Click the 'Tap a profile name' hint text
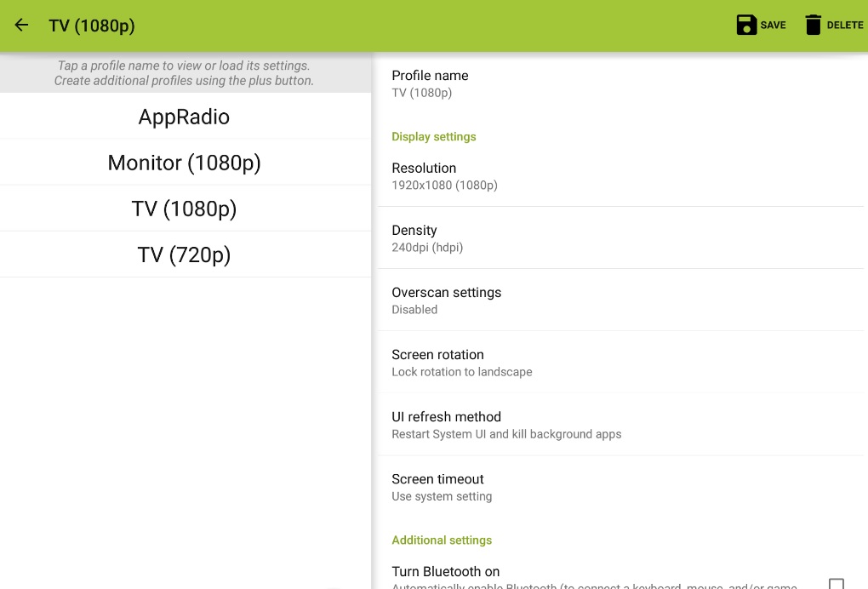The width and height of the screenshot is (868, 589). tap(184, 73)
